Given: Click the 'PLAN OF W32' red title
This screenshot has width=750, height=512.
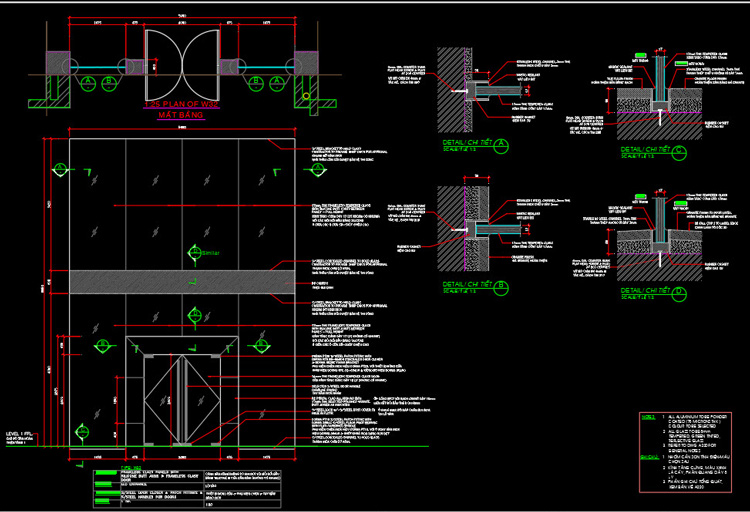Looking at the screenshot, I should click(x=180, y=104).
